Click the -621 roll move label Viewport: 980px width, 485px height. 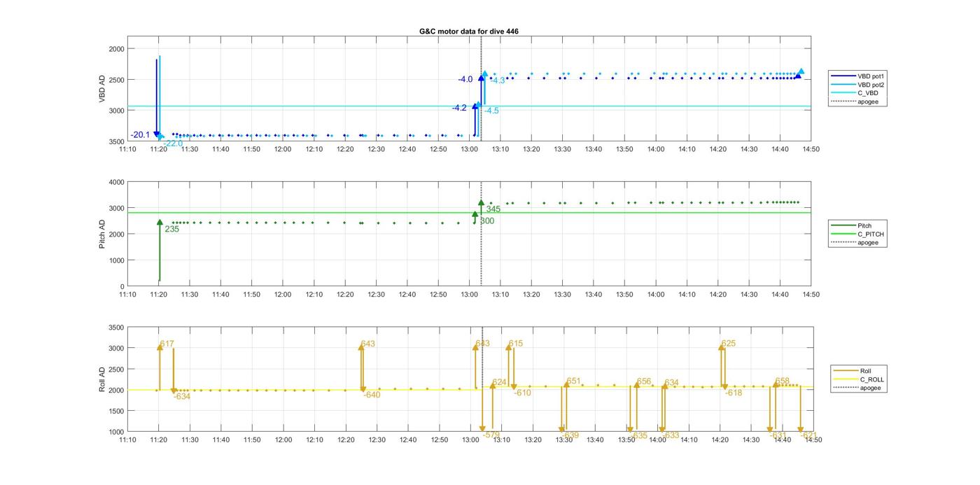tap(808, 435)
